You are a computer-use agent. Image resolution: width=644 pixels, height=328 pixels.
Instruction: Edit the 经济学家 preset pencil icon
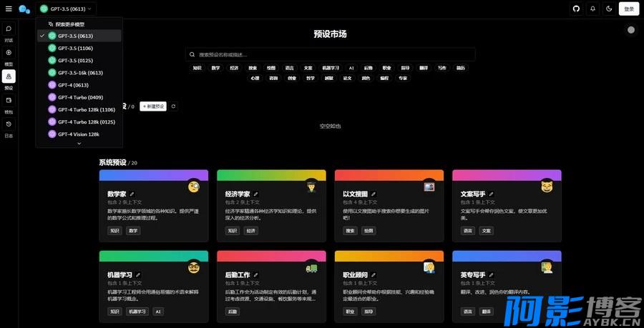click(x=256, y=194)
